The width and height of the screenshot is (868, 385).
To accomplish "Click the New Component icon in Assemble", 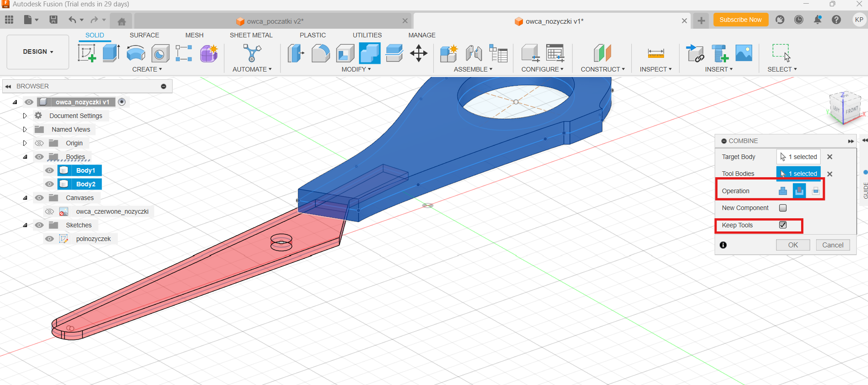I will pyautogui.click(x=449, y=53).
